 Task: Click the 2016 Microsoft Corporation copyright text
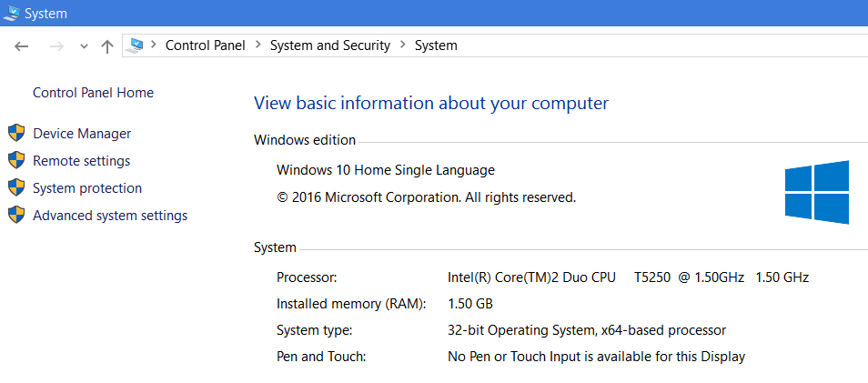coord(426,197)
